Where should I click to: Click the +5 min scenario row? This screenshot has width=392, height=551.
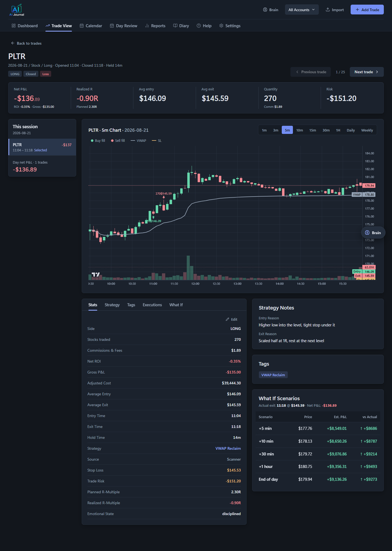pos(318,428)
